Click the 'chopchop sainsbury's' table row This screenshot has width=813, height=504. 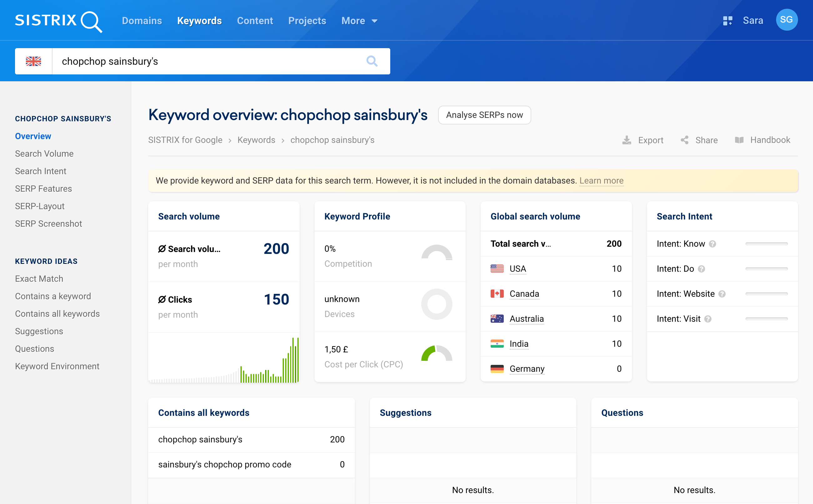(x=251, y=439)
